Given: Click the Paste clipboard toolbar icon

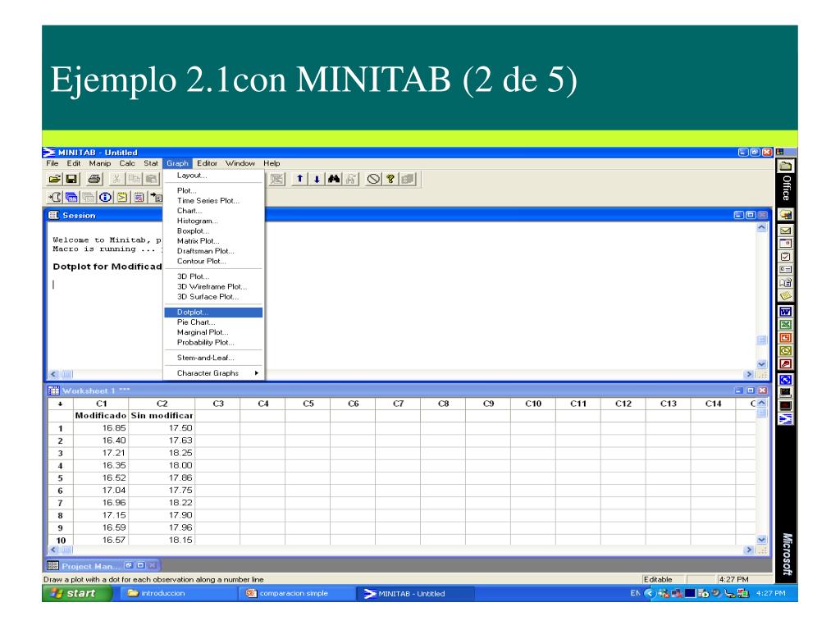Looking at the screenshot, I should coord(152,179).
